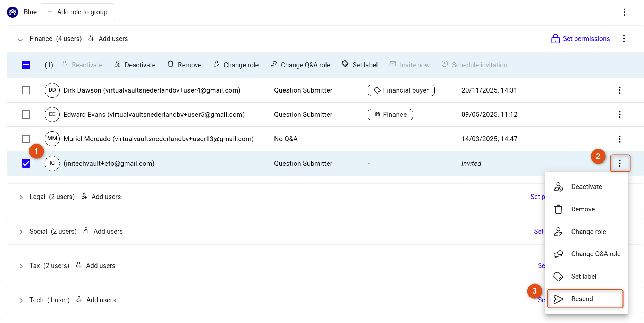The height and width of the screenshot is (323, 644).
Task: Click the Finance label chip on Edward Evans
Action: [390, 114]
